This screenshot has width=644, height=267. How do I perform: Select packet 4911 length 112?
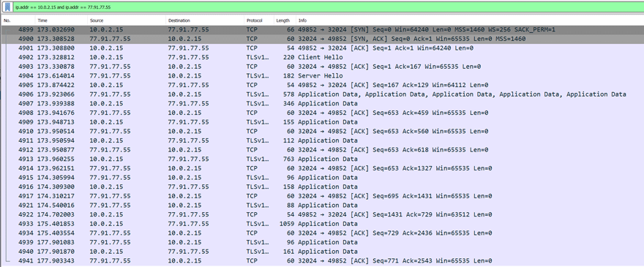pos(322,140)
